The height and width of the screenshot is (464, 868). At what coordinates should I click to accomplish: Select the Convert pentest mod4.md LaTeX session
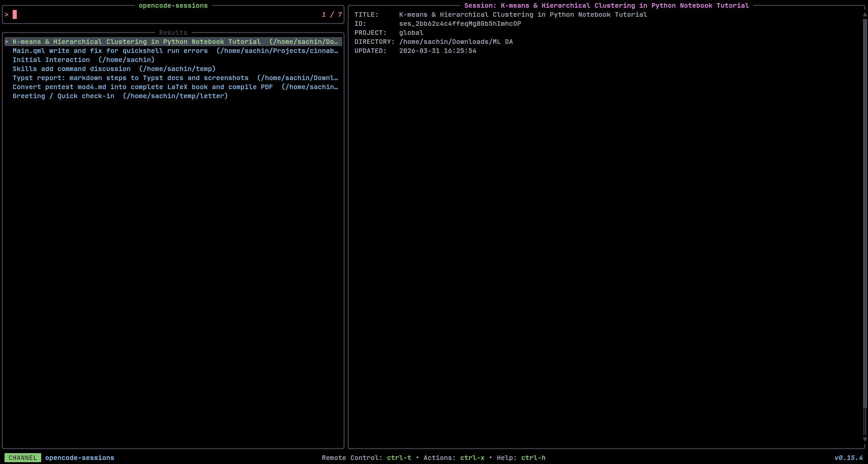[x=173, y=87]
